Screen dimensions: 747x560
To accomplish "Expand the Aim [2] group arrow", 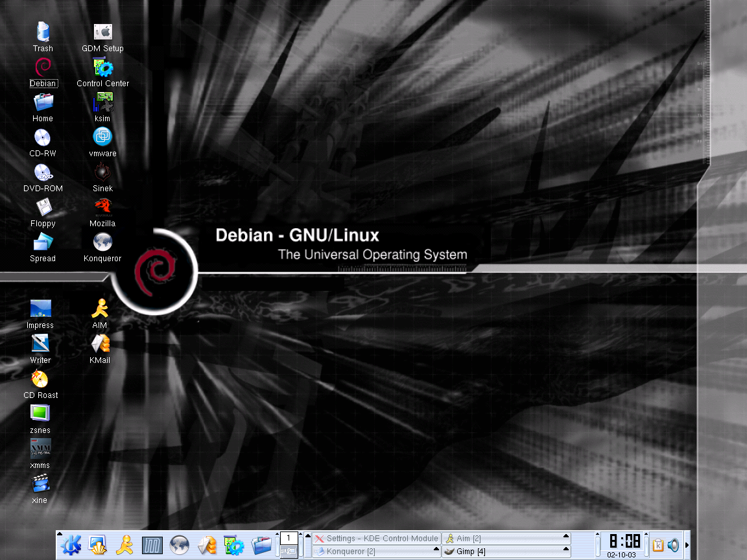I will pos(566,536).
